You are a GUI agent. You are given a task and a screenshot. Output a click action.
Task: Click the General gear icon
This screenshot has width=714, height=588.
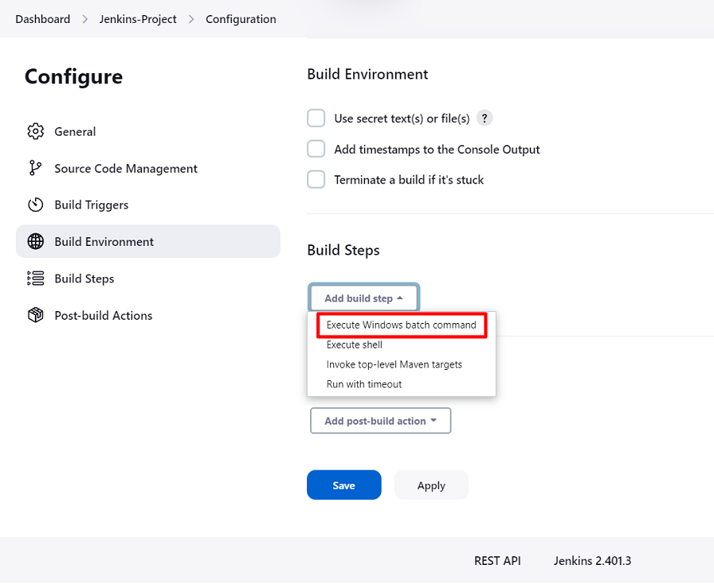(35, 132)
